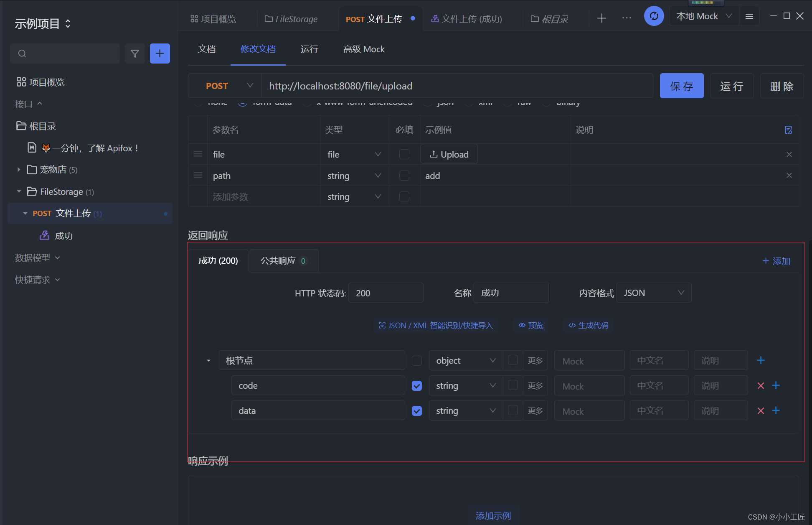This screenshot has width=812, height=525.
Task: Click the search icon in sidebar
Action: point(22,54)
